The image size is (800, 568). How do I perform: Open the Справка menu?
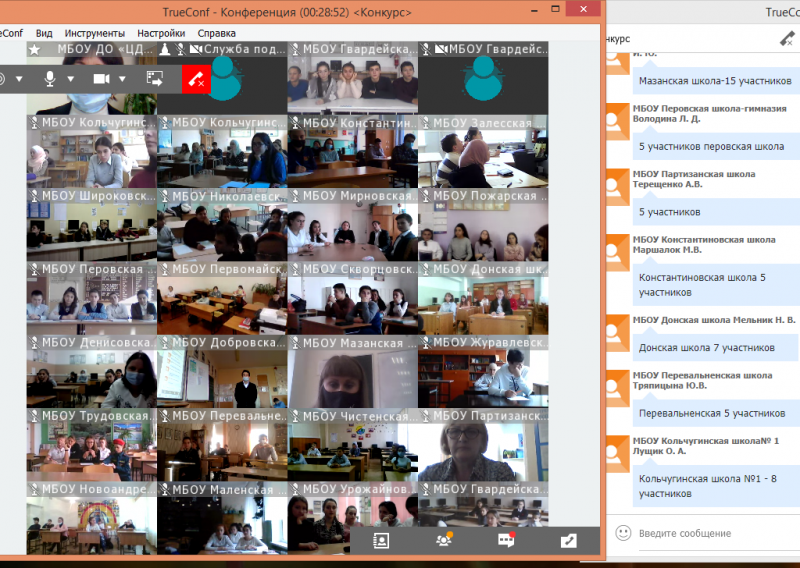(x=216, y=33)
